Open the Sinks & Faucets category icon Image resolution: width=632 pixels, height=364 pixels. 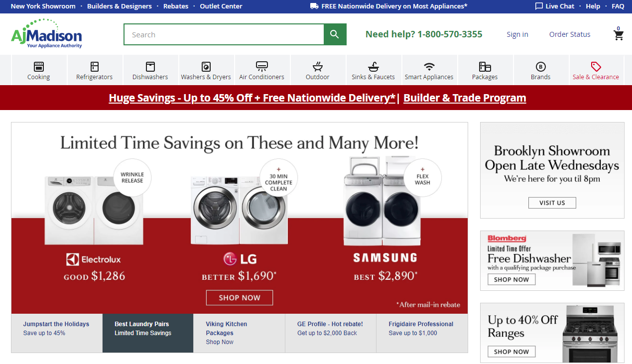pos(374,67)
